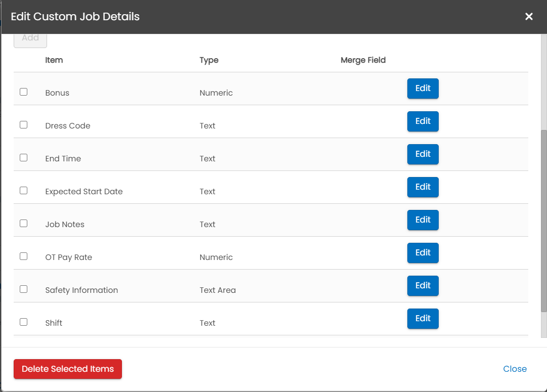
Task: Close the Edit Custom Job Details dialog
Action: (x=529, y=17)
